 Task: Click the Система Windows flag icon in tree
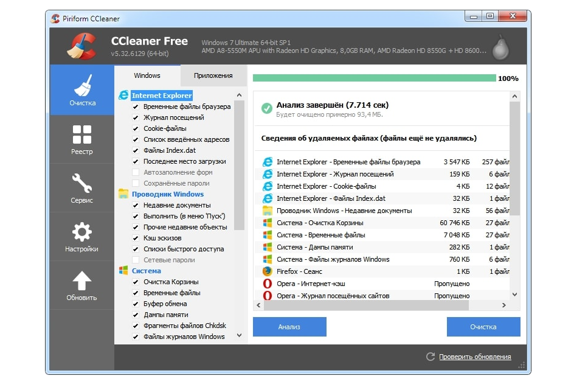[x=123, y=271]
